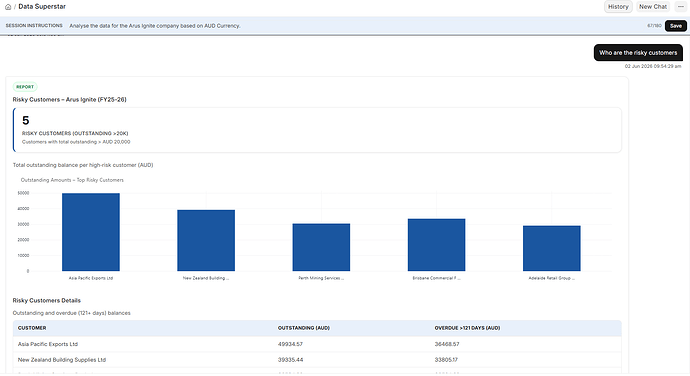
Task: Select the overdue value 36468.57
Action: pos(447,344)
